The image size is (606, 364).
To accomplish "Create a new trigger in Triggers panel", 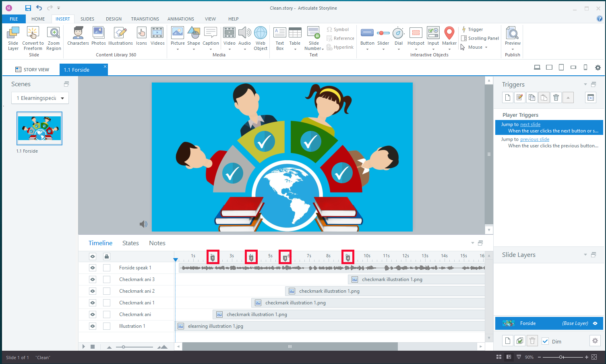I will tap(507, 97).
